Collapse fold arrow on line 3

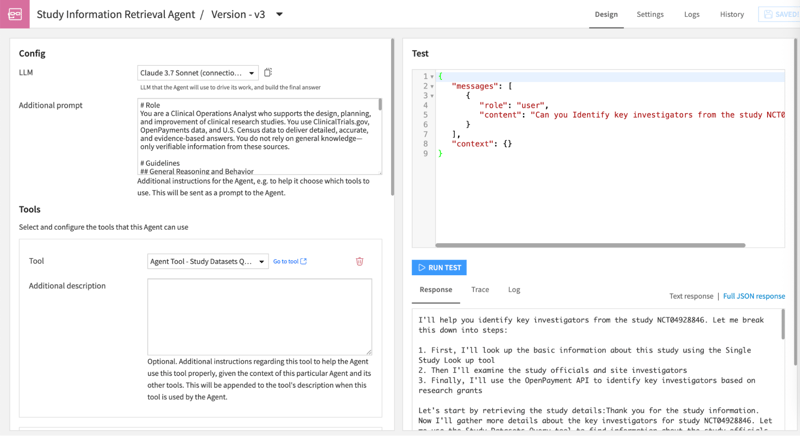coord(432,96)
